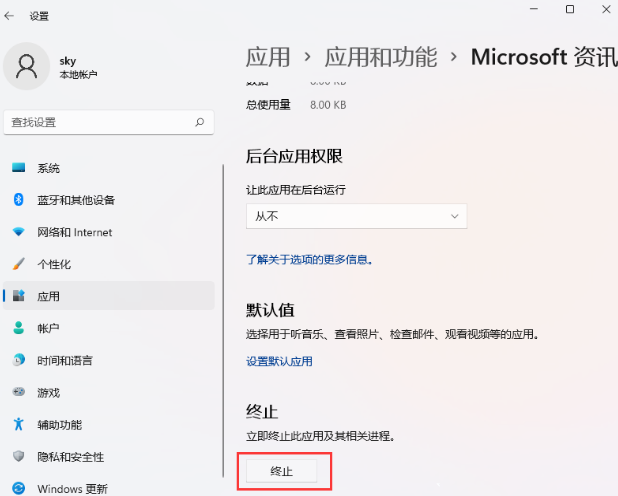Click the sky user avatar icon
Image resolution: width=618 pixels, height=496 pixels.
pos(27,66)
